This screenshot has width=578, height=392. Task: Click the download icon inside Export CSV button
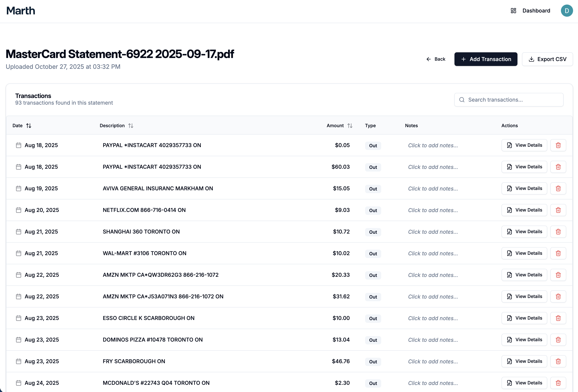(532, 59)
